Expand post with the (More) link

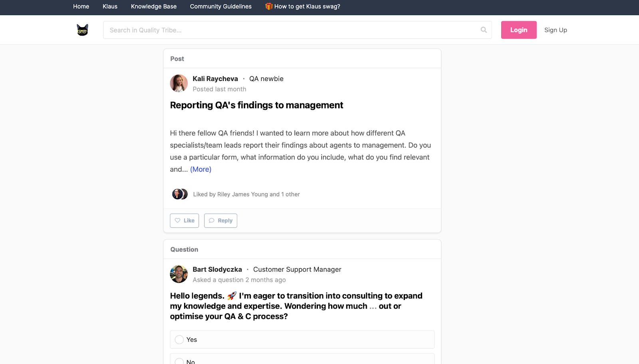[x=201, y=169]
